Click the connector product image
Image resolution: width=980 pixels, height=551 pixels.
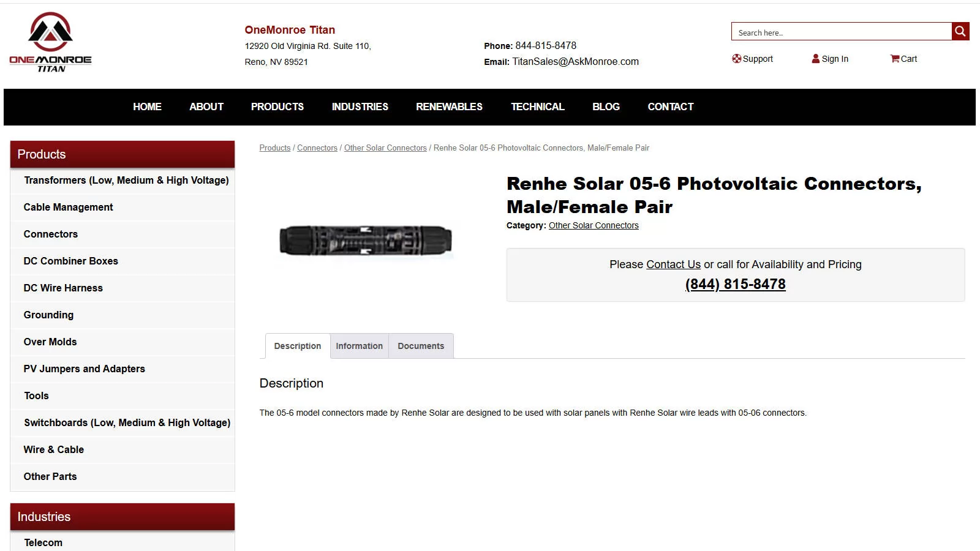(x=366, y=240)
